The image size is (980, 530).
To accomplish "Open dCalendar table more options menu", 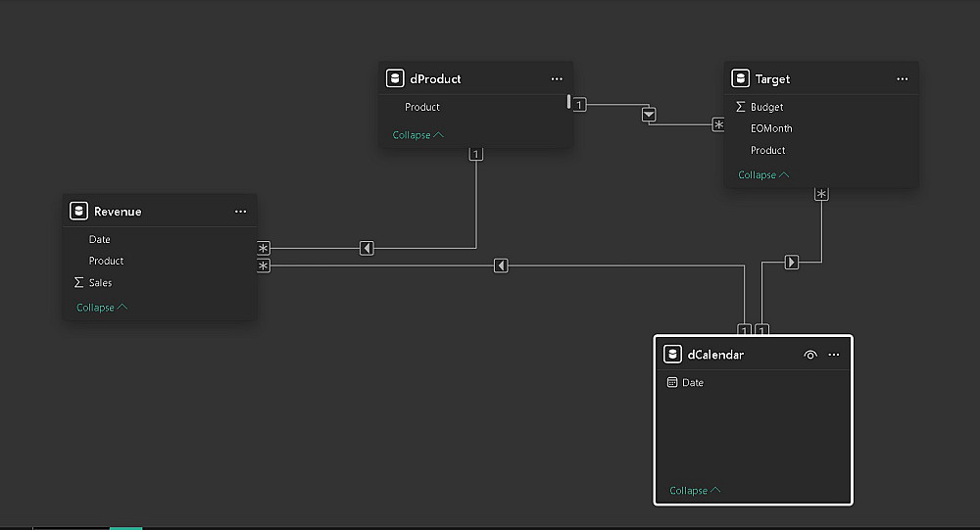I will (834, 355).
